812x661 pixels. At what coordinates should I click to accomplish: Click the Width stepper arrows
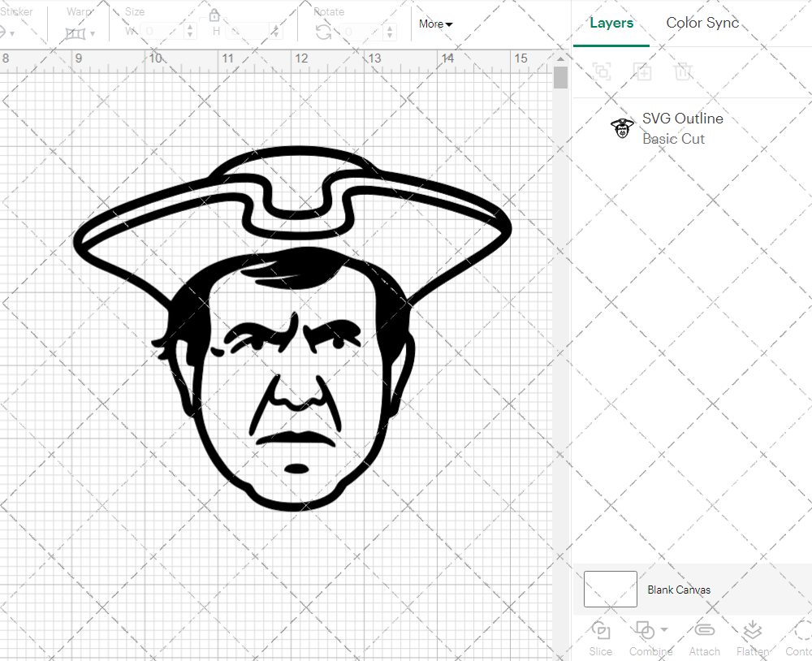190,32
